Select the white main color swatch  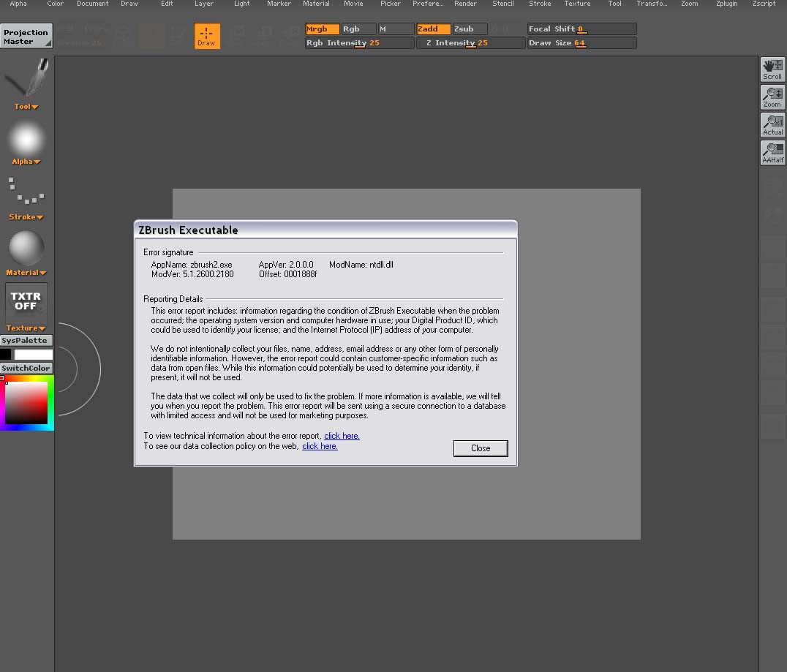[34, 355]
